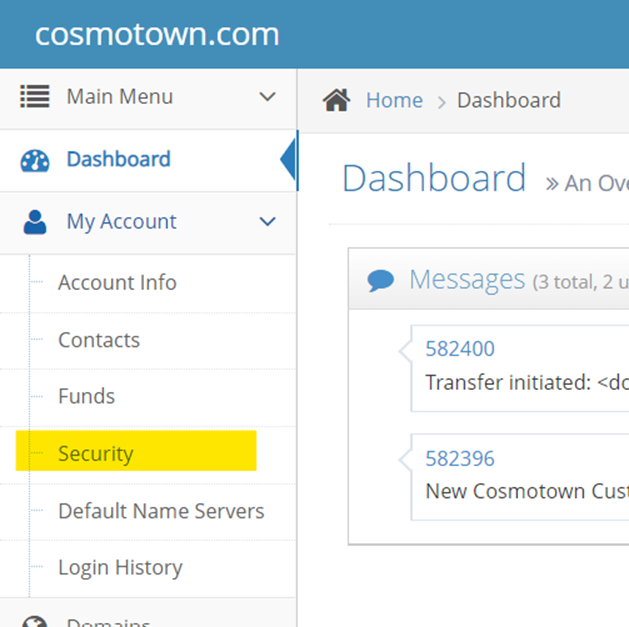Click the Dashboard gauge icon
This screenshot has width=629, height=627.
[x=35, y=160]
